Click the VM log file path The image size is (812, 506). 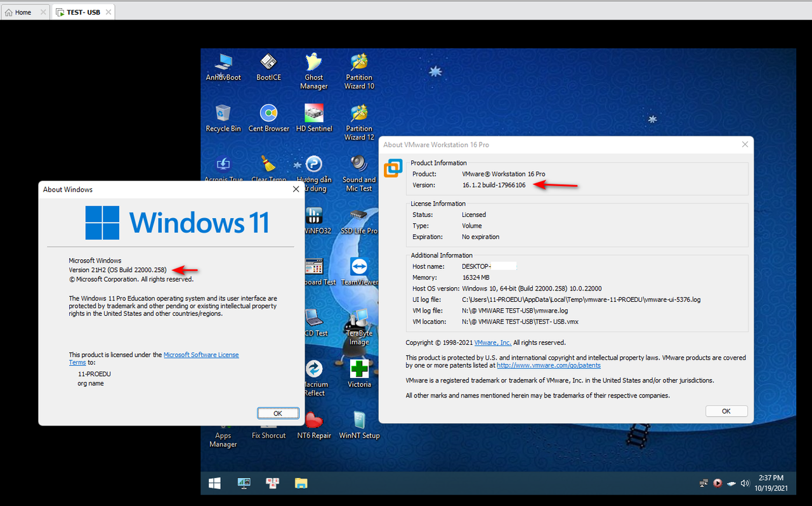(x=514, y=311)
